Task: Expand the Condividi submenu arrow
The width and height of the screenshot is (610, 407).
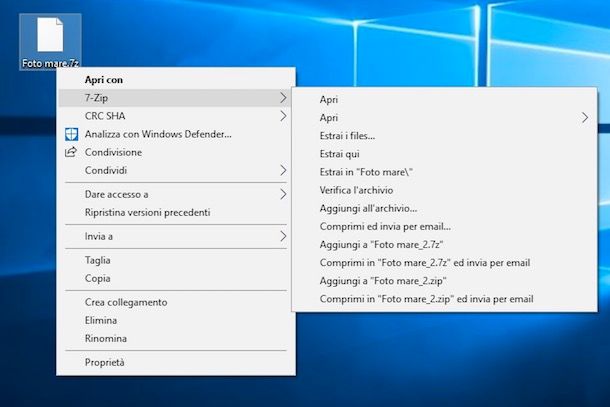Action: coord(283,170)
